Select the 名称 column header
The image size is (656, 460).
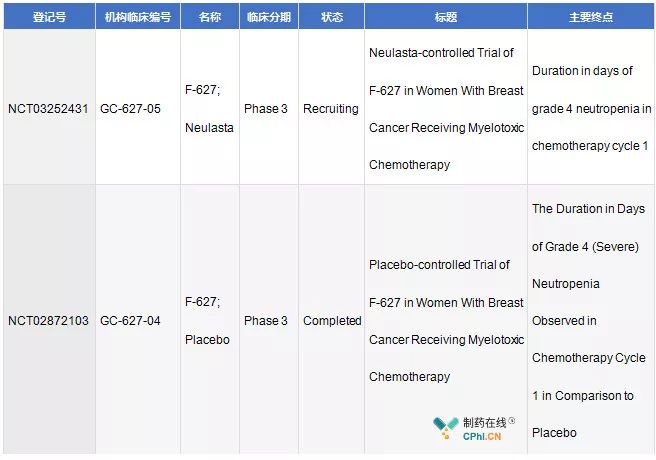pos(210,16)
